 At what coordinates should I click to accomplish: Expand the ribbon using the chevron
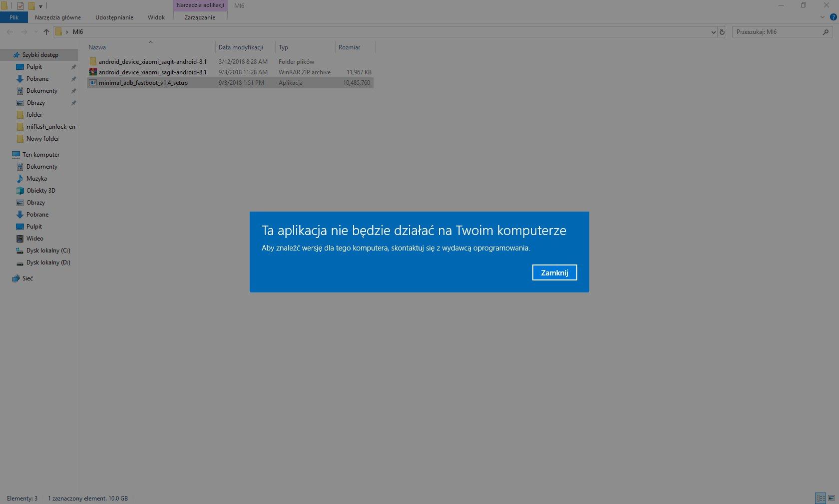[823, 17]
